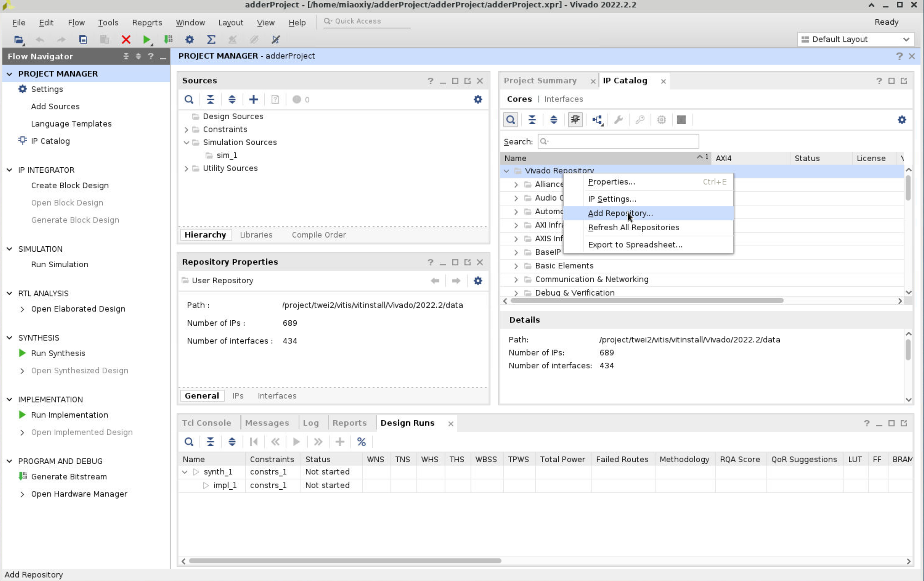Choose Add Repository... from context menu

click(648, 213)
